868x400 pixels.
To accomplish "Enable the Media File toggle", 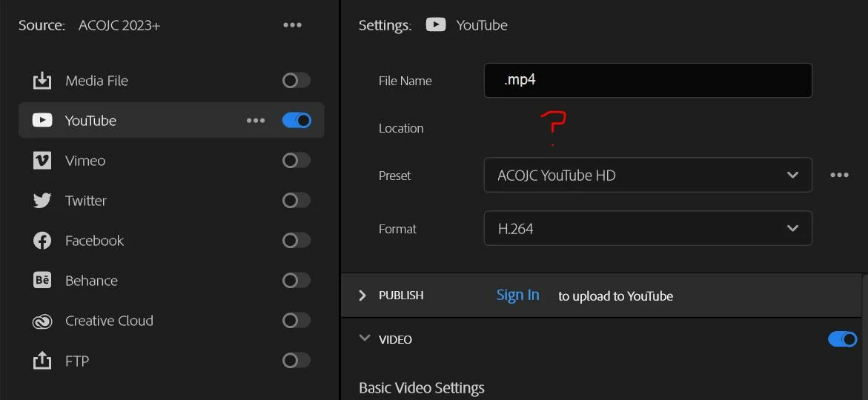I will (296, 81).
